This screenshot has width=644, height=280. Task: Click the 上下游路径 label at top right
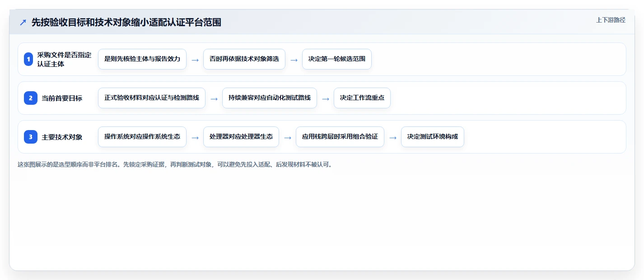tap(611, 20)
